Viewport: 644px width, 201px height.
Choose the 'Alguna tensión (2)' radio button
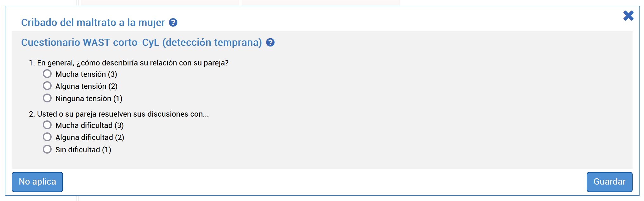(x=47, y=86)
